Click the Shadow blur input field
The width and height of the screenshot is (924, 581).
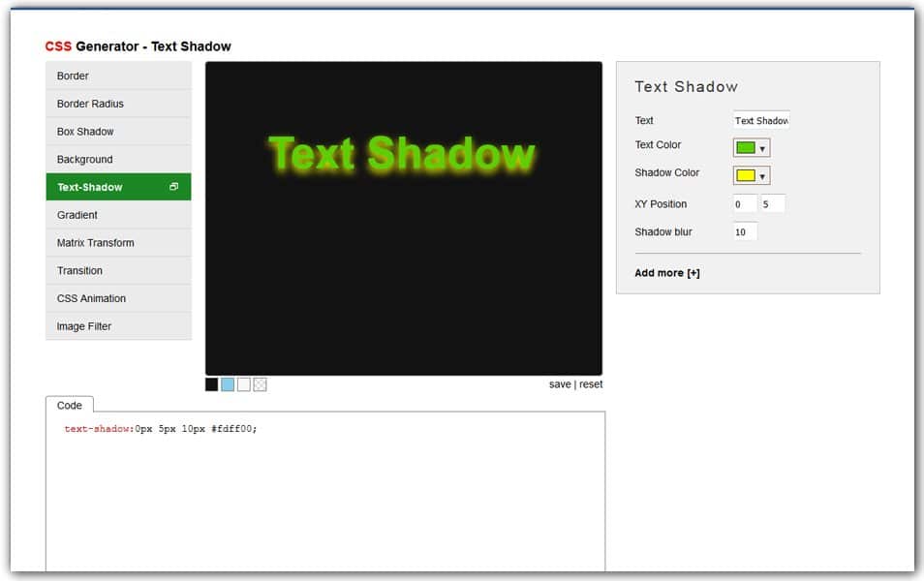pos(744,231)
